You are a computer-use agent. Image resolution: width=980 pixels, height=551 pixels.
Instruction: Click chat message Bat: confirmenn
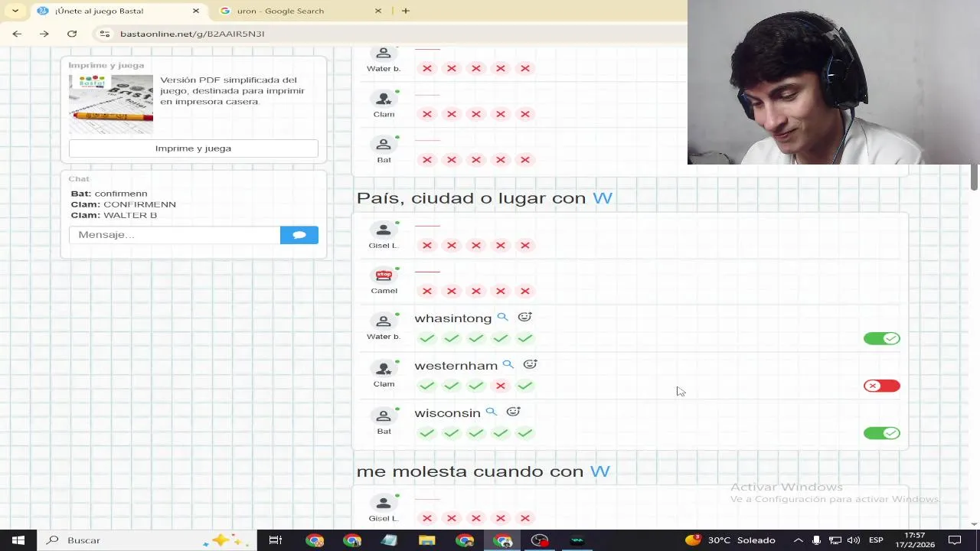[109, 194]
